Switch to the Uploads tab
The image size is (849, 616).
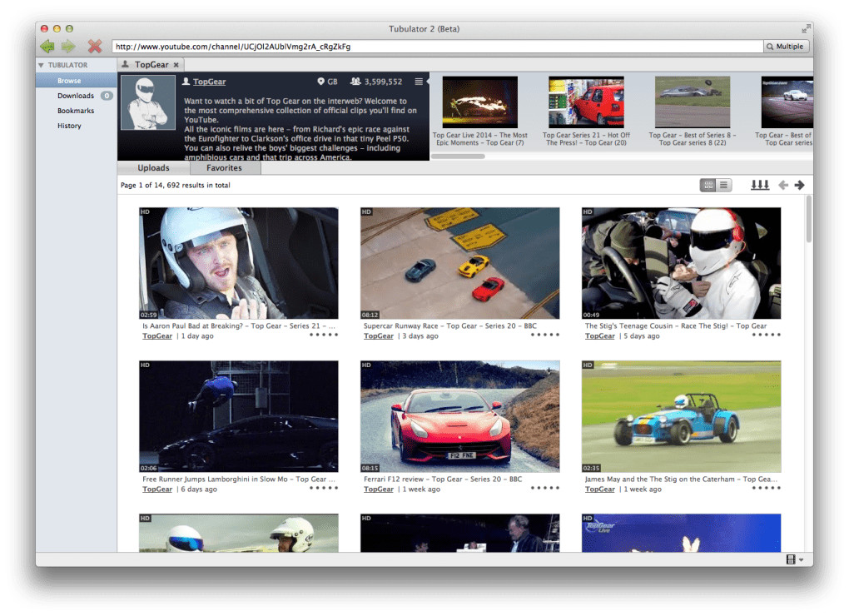[x=153, y=168]
